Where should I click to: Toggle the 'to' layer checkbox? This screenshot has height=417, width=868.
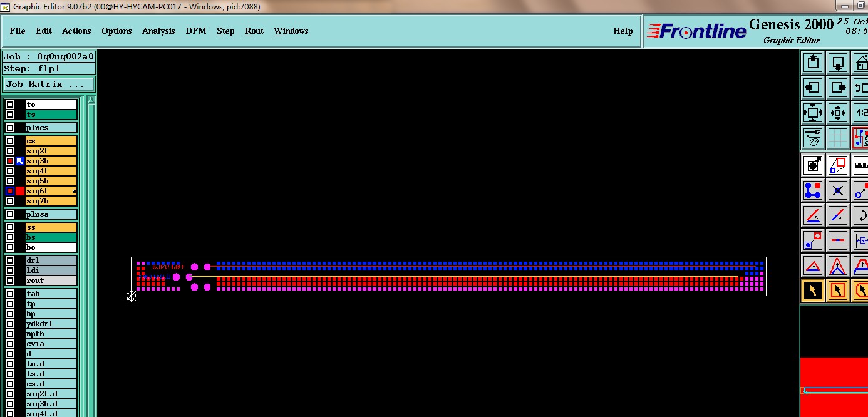[x=10, y=105]
